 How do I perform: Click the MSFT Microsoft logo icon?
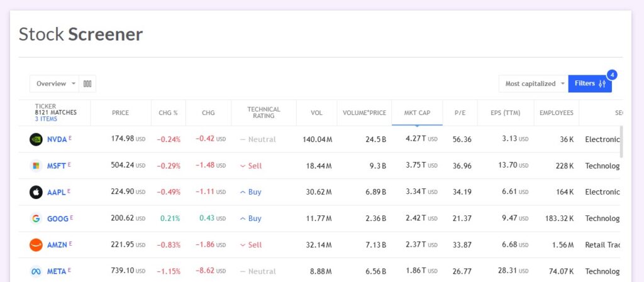tap(36, 166)
